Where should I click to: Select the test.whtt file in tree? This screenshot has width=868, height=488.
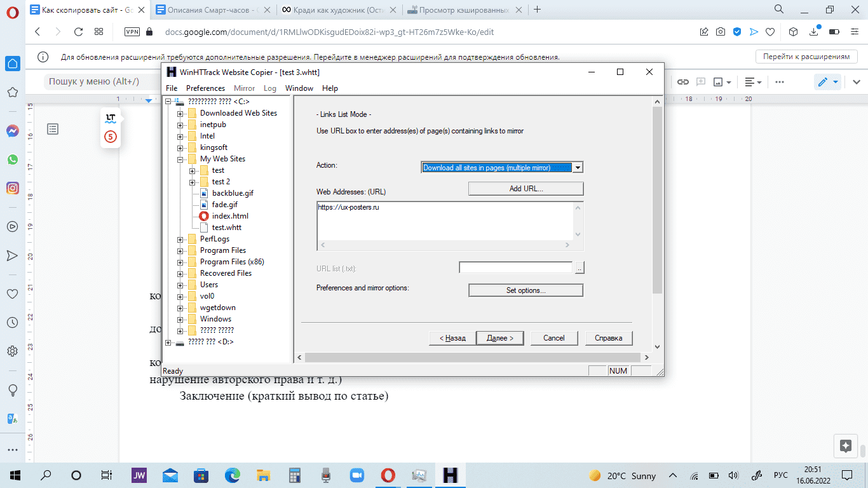226,227
